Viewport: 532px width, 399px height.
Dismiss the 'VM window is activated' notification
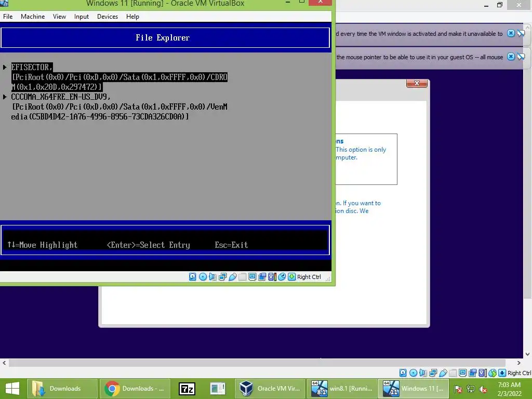(x=511, y=33)
